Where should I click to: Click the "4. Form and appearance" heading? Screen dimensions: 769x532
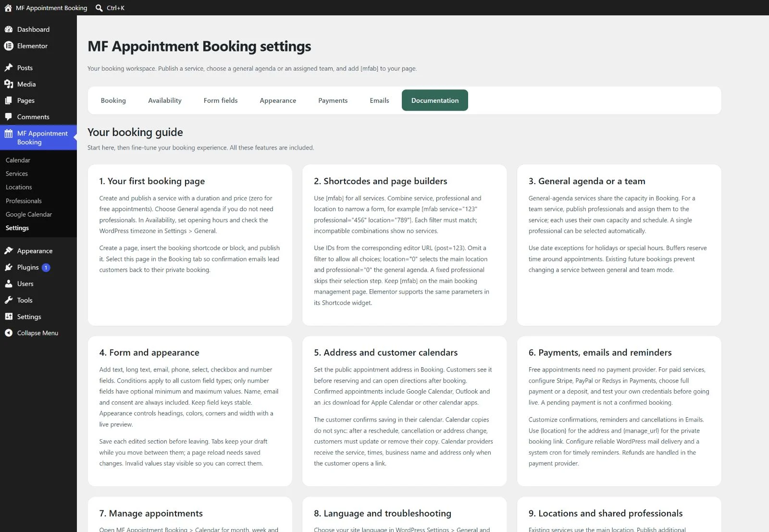[149, 352]
